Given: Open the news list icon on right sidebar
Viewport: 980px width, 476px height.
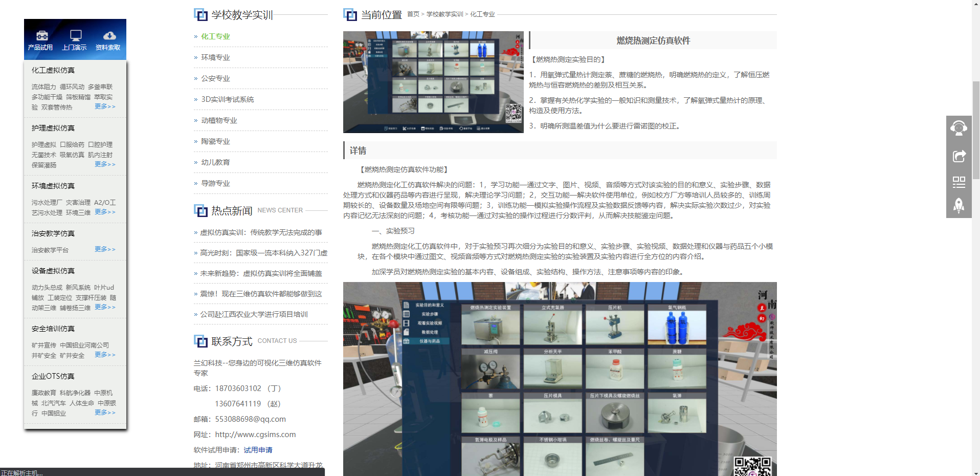Looking at the screenshot, I should pyautogui.click(x=959, y=182).
